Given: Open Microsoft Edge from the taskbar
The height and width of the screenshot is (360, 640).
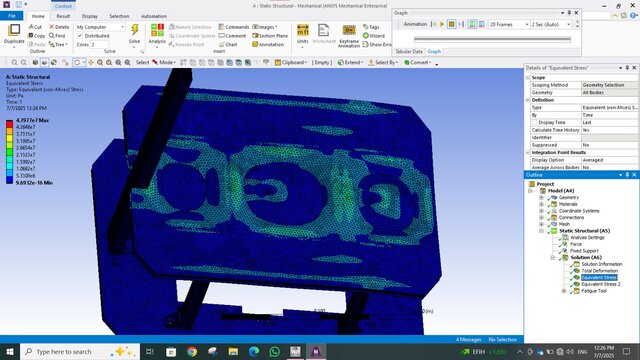Looking at the screenshot, I should (x=254, y=351).
